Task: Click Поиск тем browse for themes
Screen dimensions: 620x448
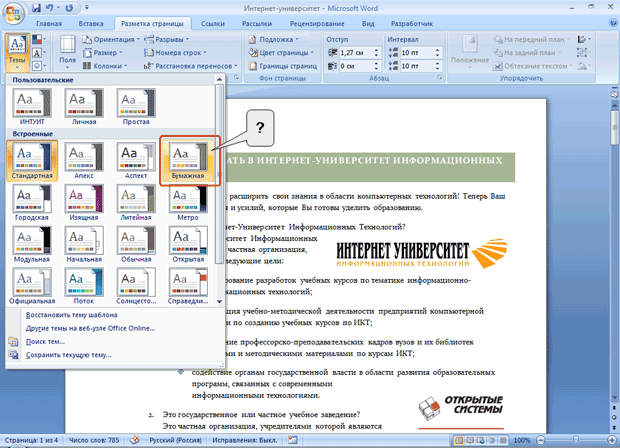Action: [45, 342]
